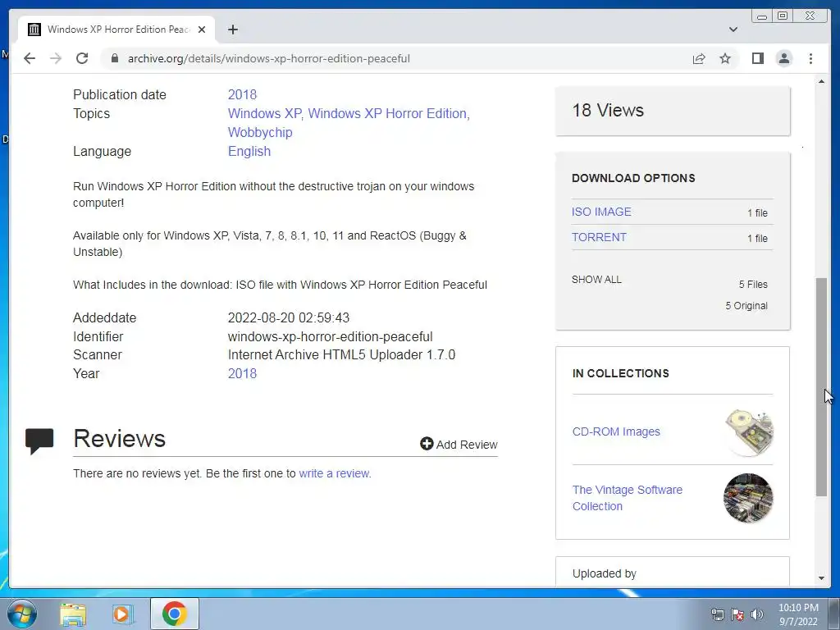Open Chrome three-dot menu

click(x=810, y=58)
